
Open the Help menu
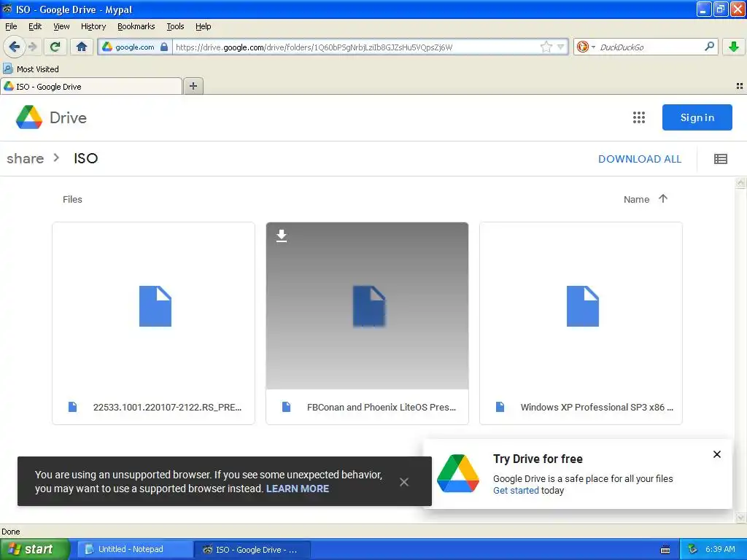tap(203, 26)
